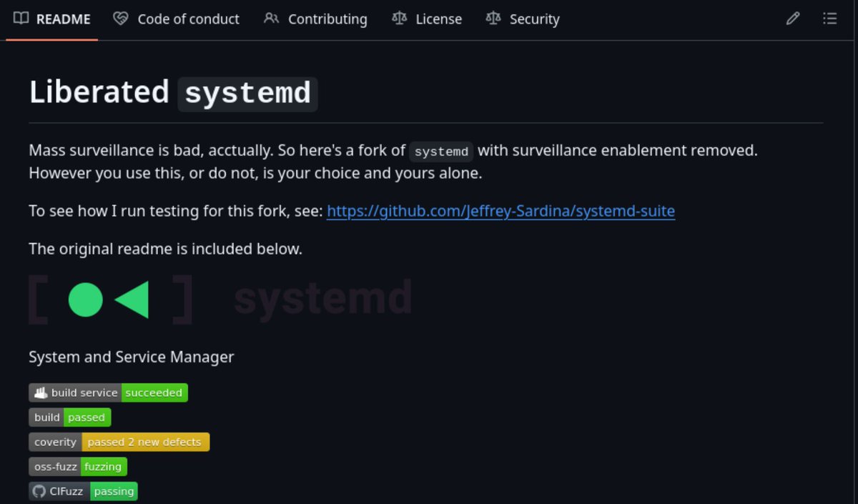Click the inline 'systemd' code in paragraph
The height and width of the screenshot is (504, 858).
pyautogui.click(x=441, y=151)
